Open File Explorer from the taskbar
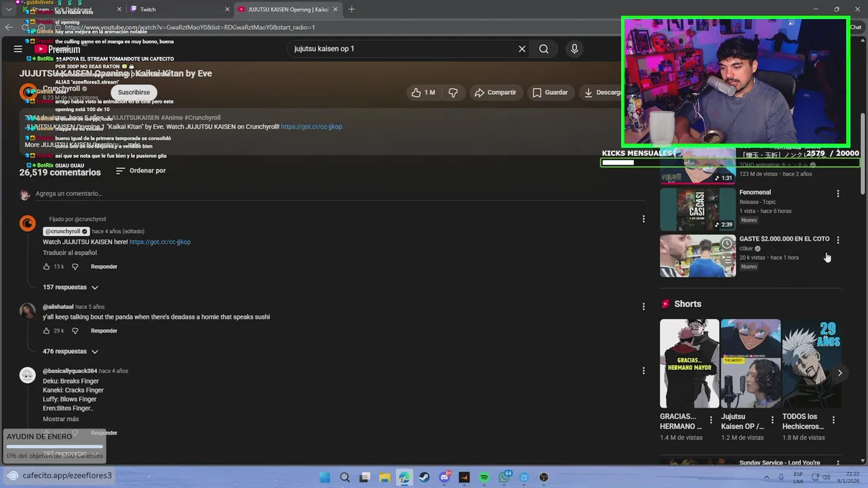 [x=384, y=477]
